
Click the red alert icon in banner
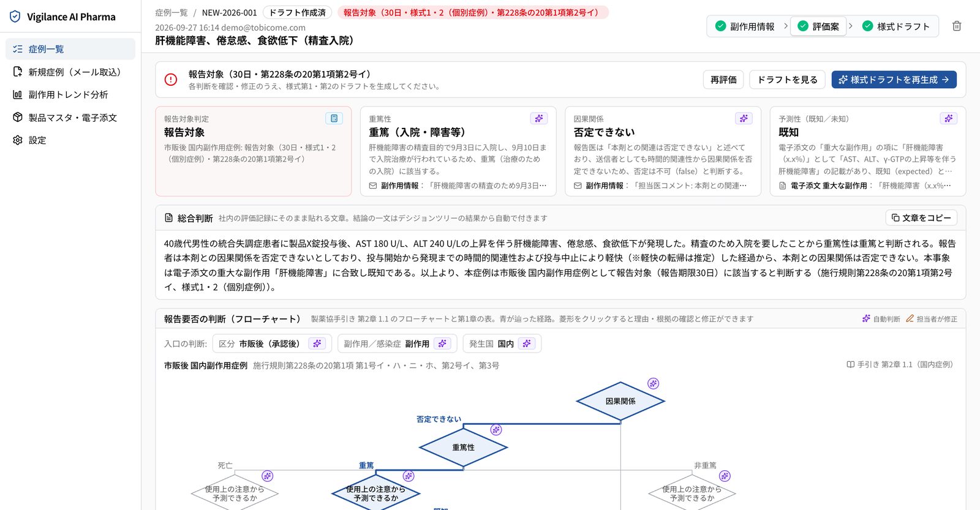pyautogui.click(x=171, y=80)
